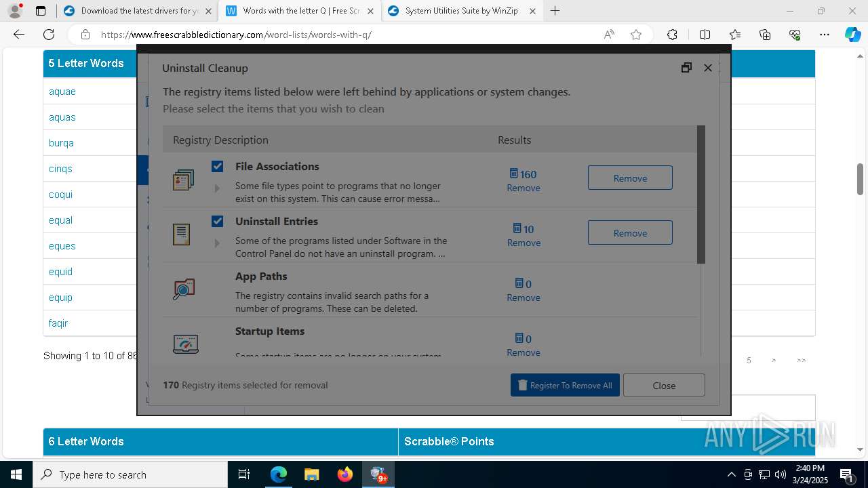868x488 pixels.
Task: Show hidden system tray icons
Action: pos(731,474)
